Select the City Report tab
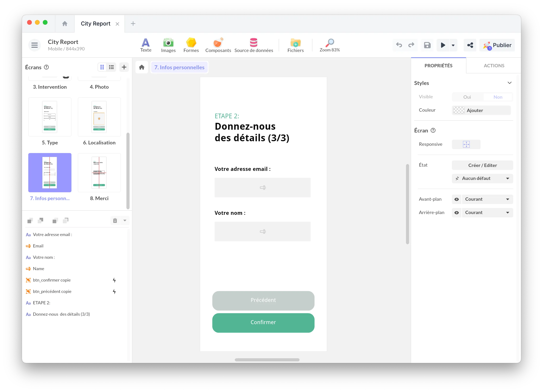 point(96,24)
